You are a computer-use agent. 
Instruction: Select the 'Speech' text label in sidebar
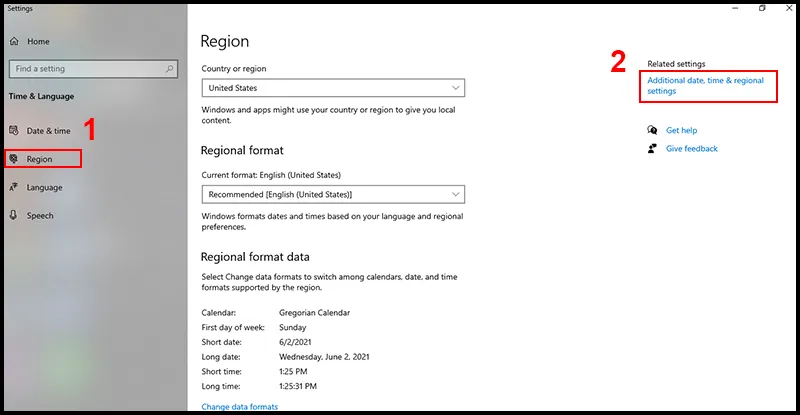point(40,215)
